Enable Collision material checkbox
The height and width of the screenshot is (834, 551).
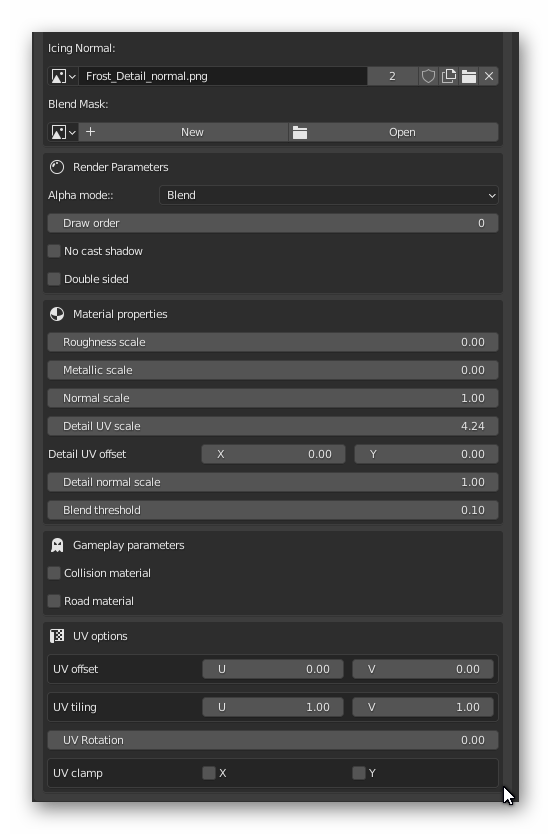point(54,573)
